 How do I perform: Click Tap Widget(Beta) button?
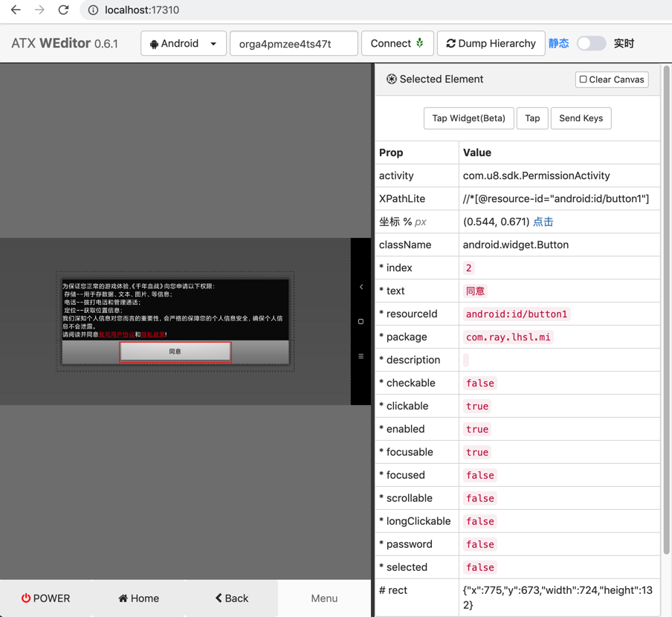(468, 118)
